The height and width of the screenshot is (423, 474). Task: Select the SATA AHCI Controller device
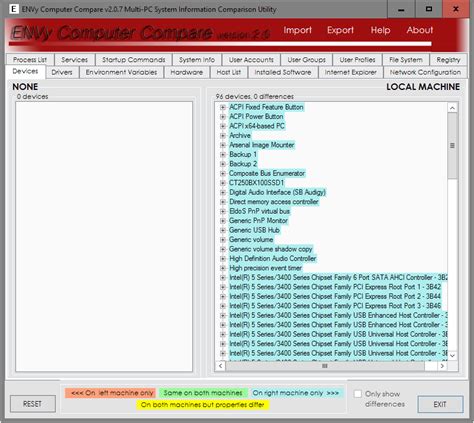pos(338,277)
